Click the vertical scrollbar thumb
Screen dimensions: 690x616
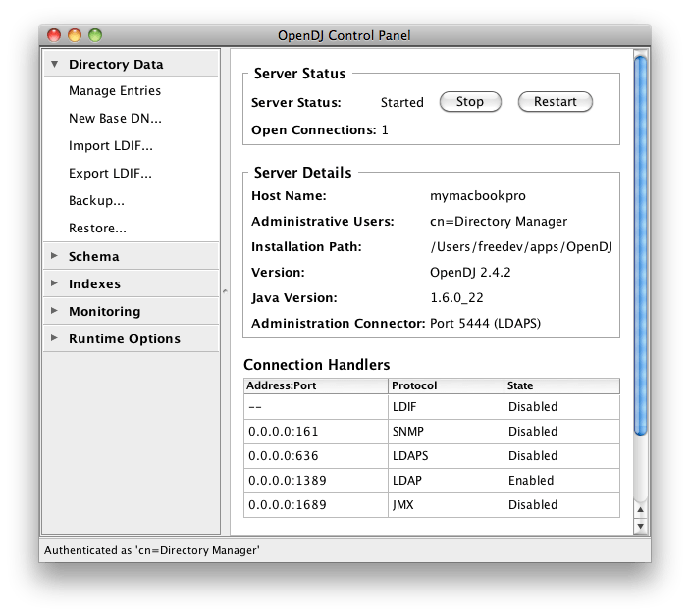click(x=641, y=245)
